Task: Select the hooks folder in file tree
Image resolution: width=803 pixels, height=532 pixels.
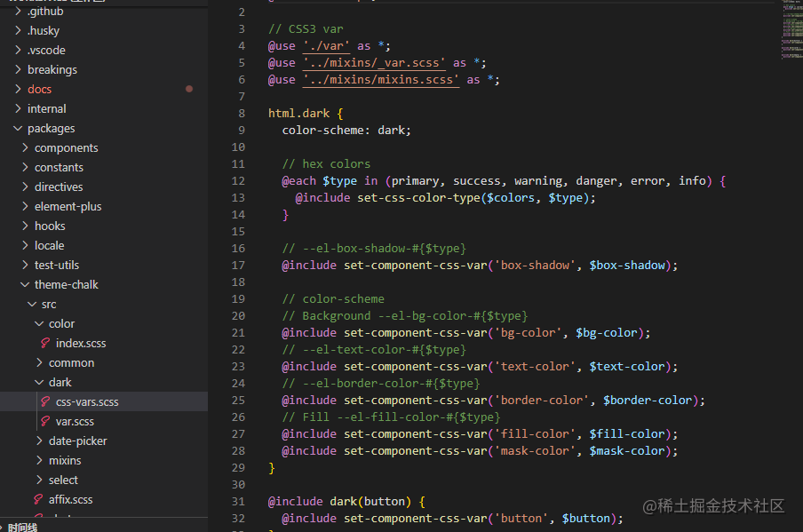Action: tap(50, 226)
